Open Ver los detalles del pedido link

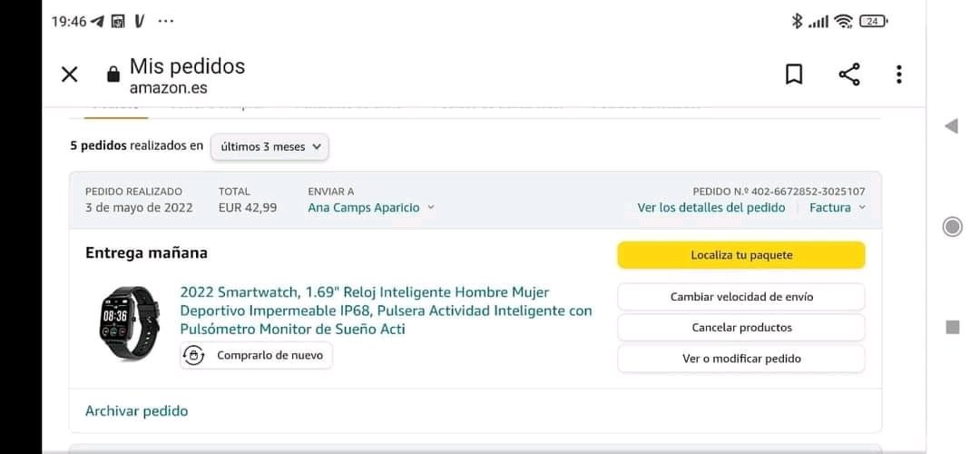tap(710, 208)
